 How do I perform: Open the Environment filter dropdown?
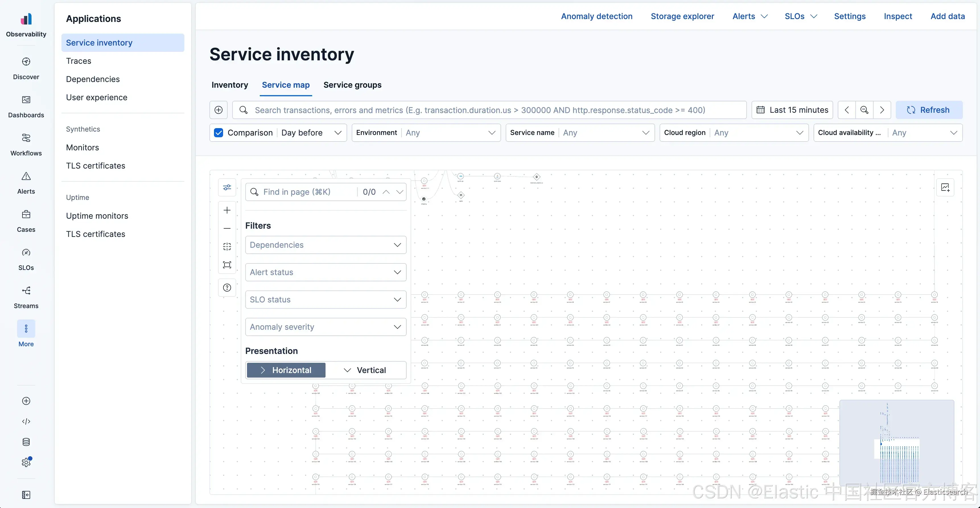(x=426, y=132)
